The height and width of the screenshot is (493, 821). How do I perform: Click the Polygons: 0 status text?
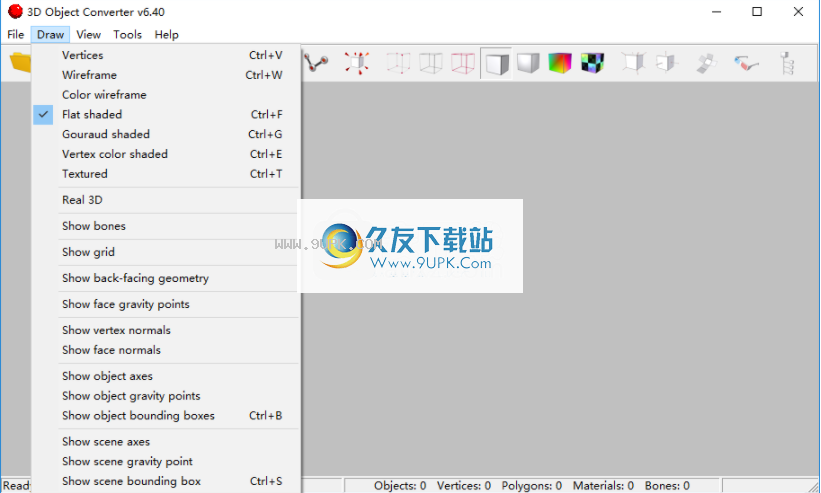[531, 486]
